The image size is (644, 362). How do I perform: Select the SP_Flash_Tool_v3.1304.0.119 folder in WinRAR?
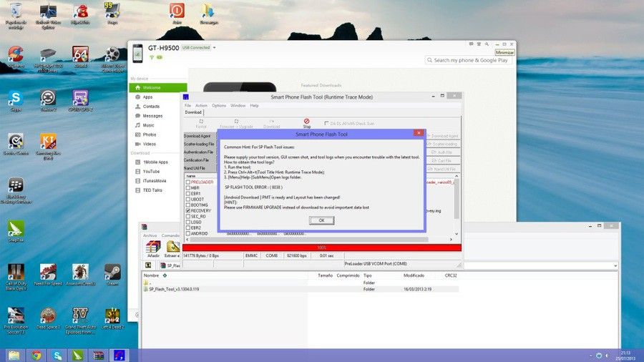pyautogui.click(x=174, y=289)
